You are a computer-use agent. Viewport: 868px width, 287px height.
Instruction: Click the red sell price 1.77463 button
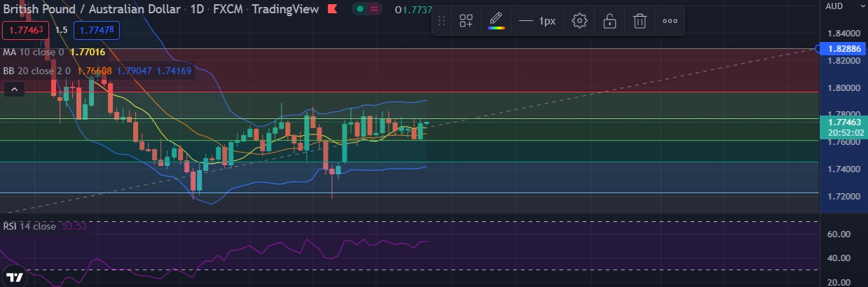[25, 30]
